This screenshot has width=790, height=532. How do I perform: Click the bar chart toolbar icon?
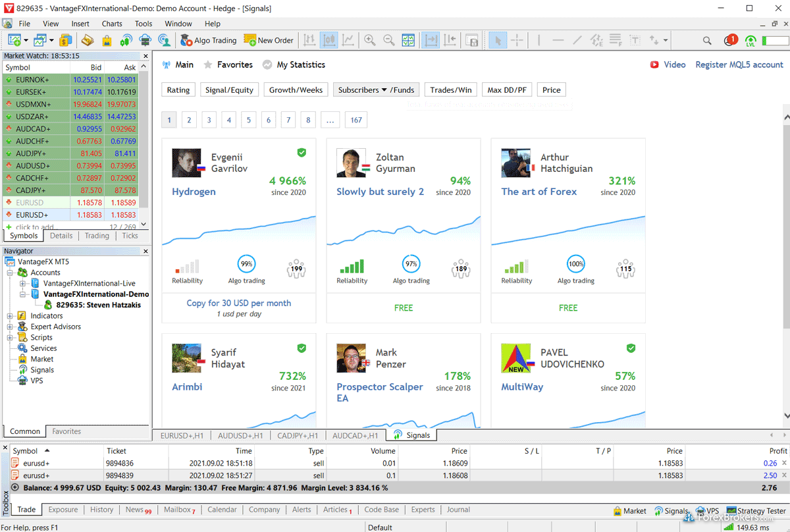coord(309,40)
